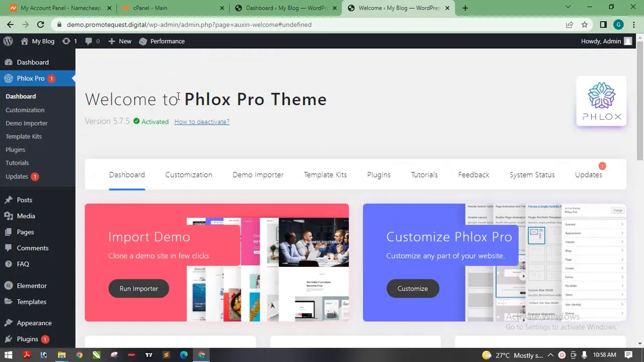Image resolution: width=644 pixels, height=362 pixels.
Task: Click the Comments icon in sidebar
Action: (9, 248)
